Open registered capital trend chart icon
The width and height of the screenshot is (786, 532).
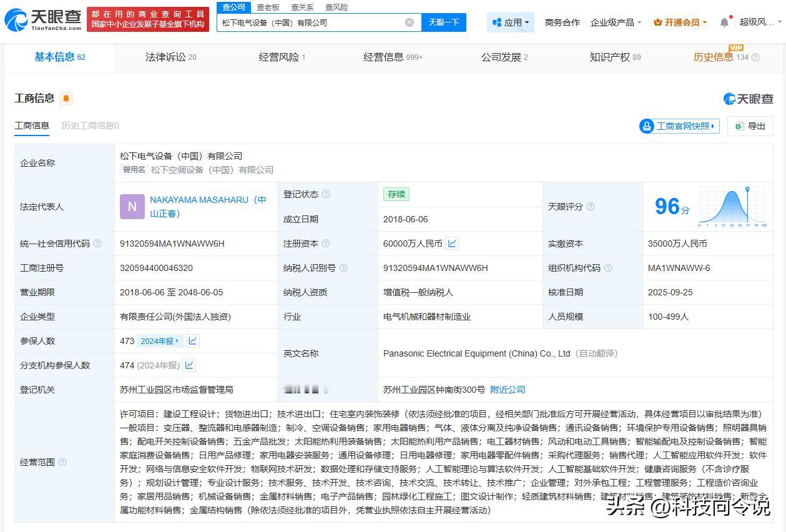453,244
